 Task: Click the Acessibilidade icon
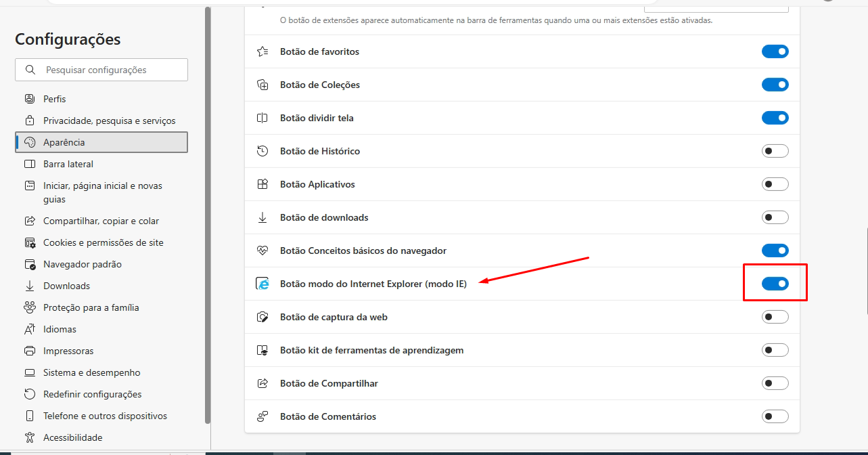coord(30,437)
